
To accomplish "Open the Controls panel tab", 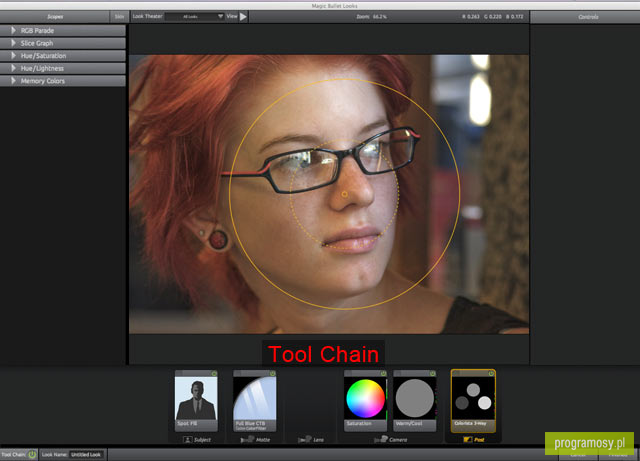I will [x=588, y=17].
